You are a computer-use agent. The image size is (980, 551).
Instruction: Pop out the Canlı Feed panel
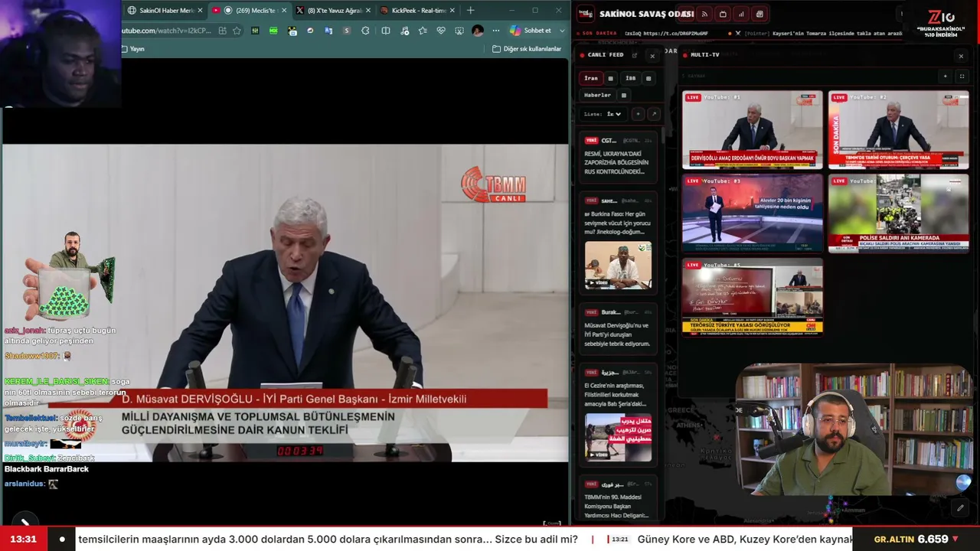[634, 55]
